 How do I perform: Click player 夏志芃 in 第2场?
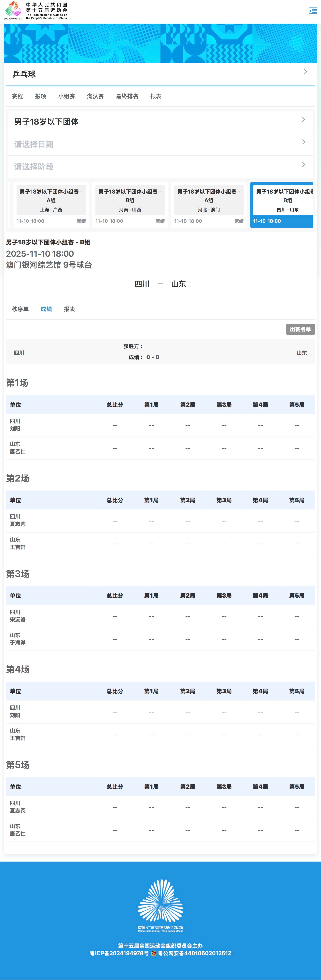pyautogui.click(x=18, y=524)
